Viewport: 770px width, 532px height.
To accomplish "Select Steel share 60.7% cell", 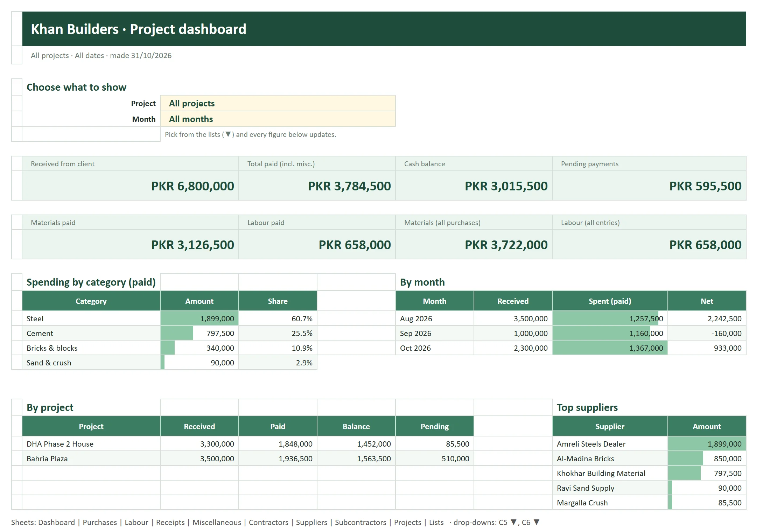I will tap(278, 318).
